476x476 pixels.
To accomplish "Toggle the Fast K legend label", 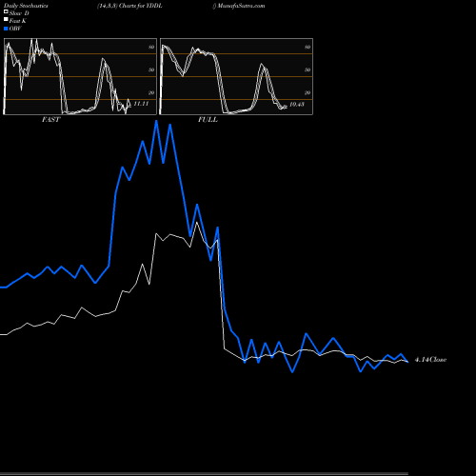I will pos(18,21).
